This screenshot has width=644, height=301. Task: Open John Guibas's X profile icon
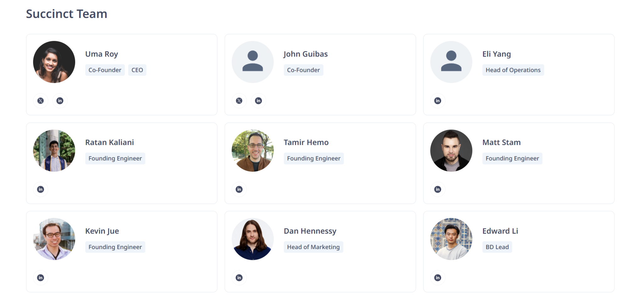[239, 101]
